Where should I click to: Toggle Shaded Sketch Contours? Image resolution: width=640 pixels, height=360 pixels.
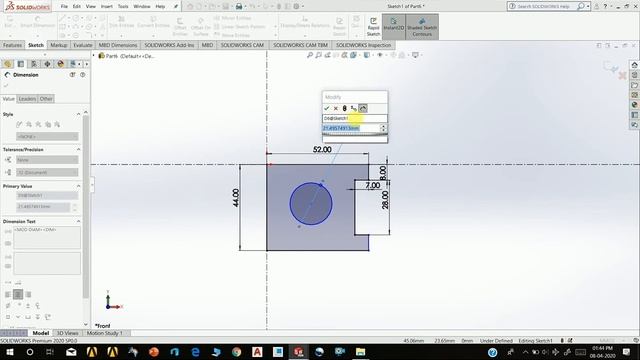(422, 27)
